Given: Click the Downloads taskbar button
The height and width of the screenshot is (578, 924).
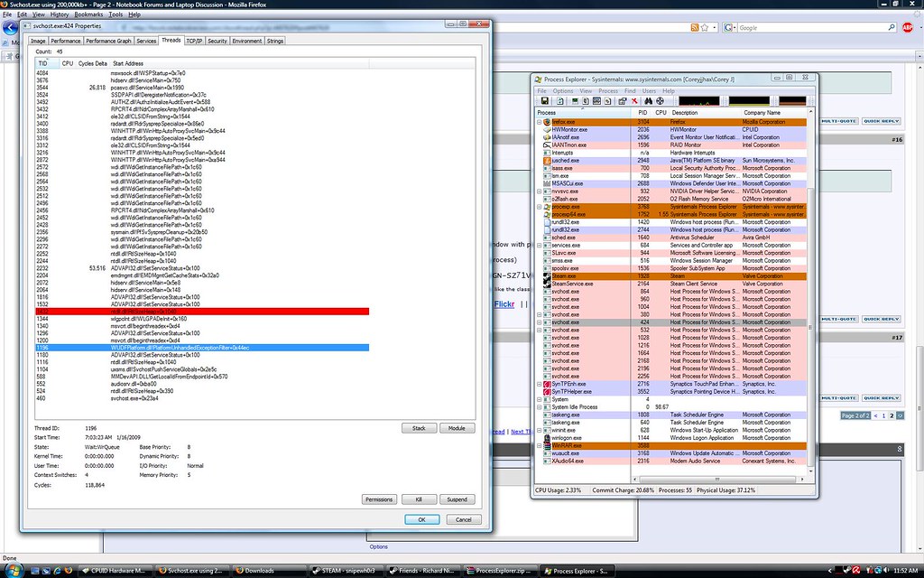Looking at the screenshot, I should [x=268, y=571].
